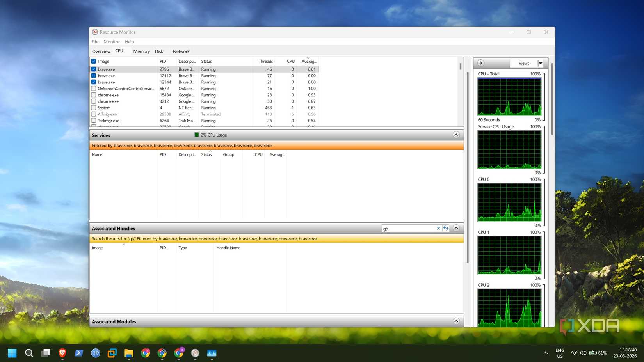Open the blue graph app on taskbar
Screen dimensions: 644x362
click(212, 353)
